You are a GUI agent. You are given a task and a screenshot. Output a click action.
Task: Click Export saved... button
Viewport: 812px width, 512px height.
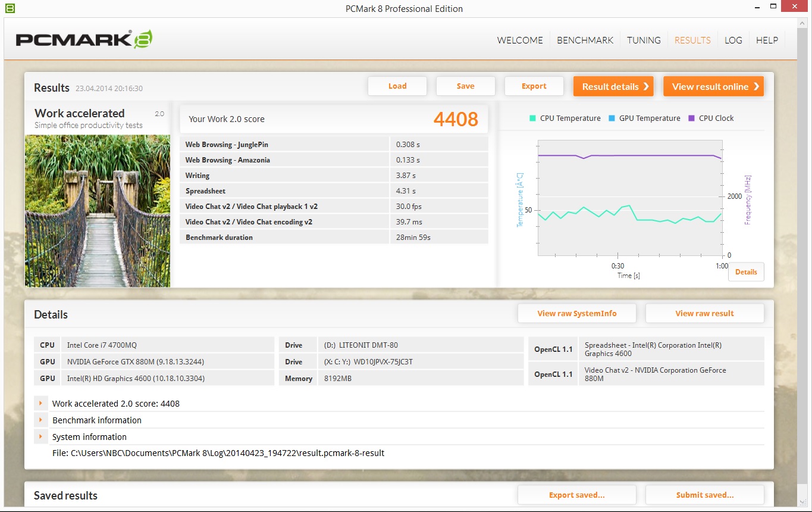coord(577,495)
